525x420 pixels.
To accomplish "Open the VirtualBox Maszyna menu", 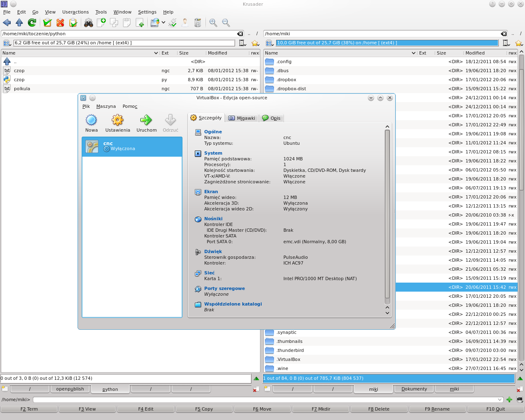I will point(106,106).
